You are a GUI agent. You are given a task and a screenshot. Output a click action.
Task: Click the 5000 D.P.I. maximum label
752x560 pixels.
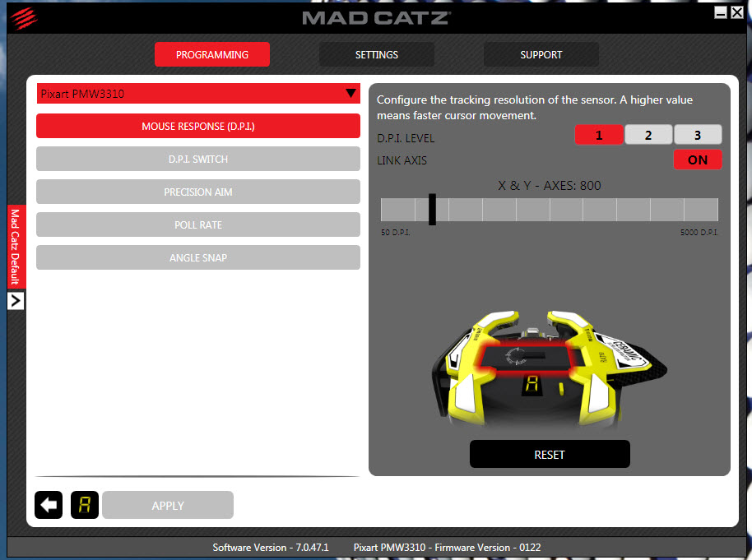[699, 233]
